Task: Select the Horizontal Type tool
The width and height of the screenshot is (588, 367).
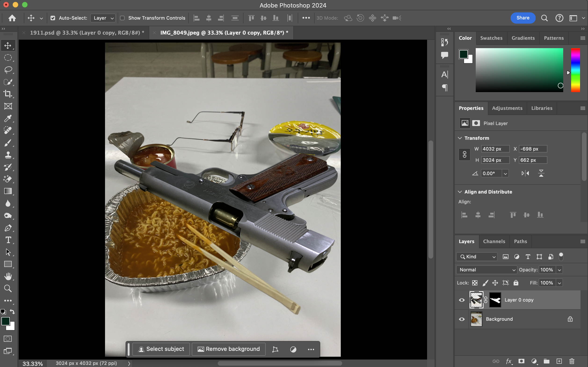Action: (8, 240)
